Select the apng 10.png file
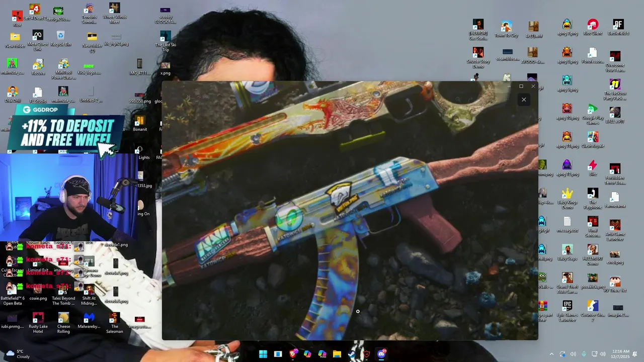 (568, 112)
